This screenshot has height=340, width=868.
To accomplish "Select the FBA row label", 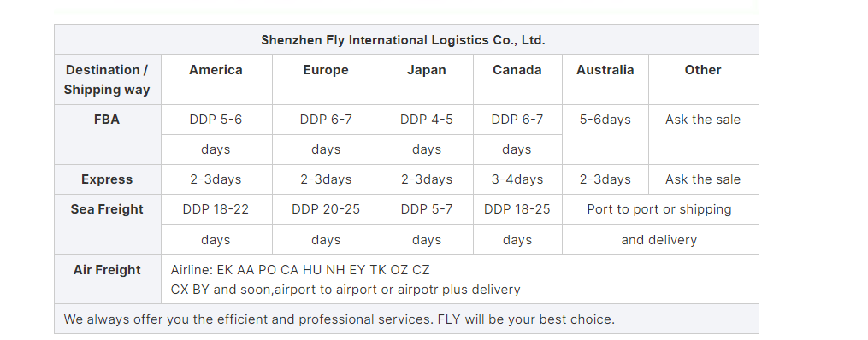I will point(107,120).
